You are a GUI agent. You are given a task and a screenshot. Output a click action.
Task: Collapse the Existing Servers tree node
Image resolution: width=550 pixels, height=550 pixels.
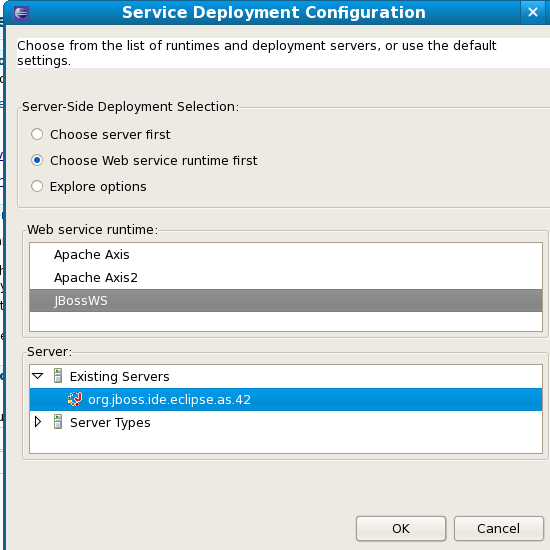pos(37,376)
